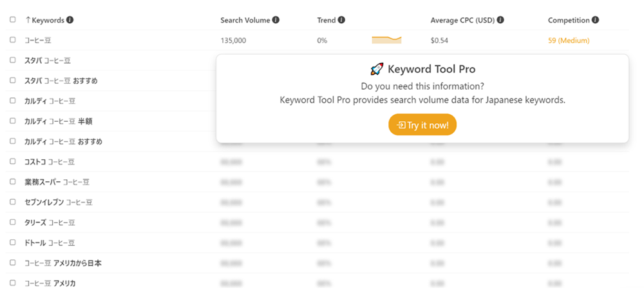The width and height of the screenshot is (644, 303).
Task: Select the スタバ コーヒー豆 row checkbox
Action: [13, 60]
